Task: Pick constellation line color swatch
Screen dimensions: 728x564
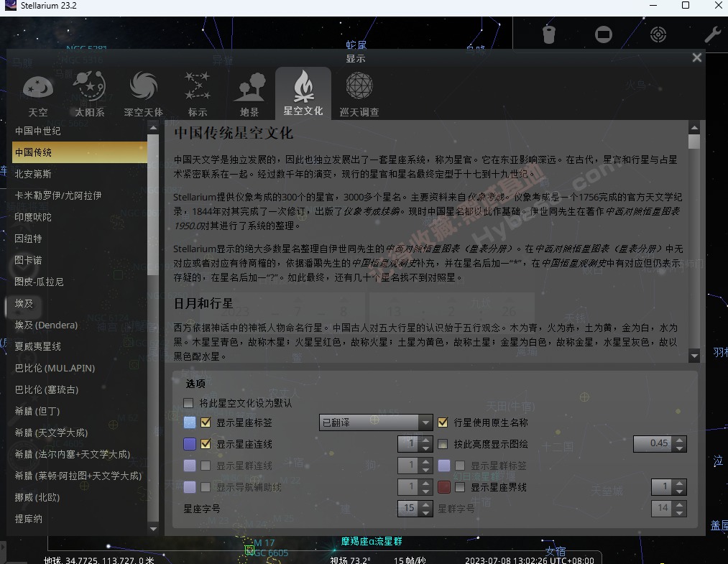Action: (190, 444)
